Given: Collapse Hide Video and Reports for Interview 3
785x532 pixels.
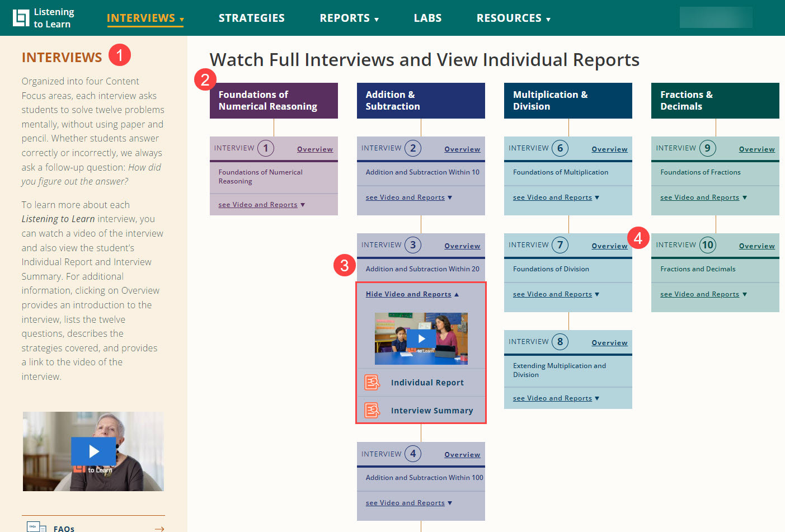Looking at the screenshot, I should coord(408,294).
